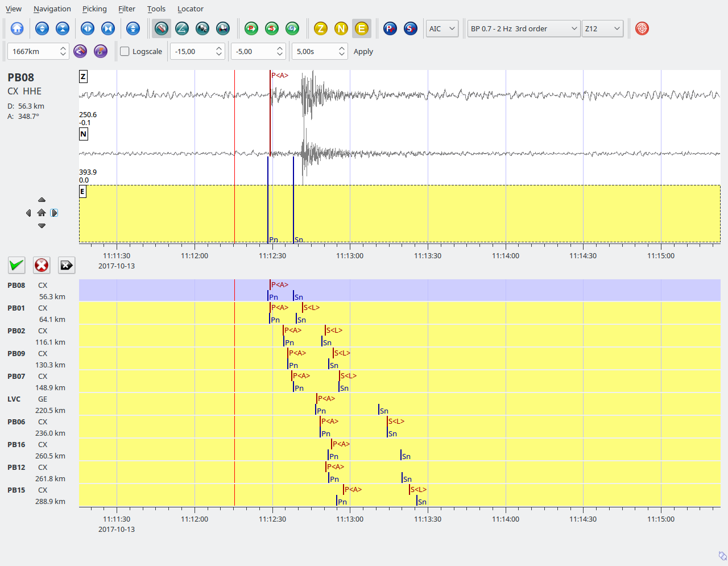
Task: Expand the Z12 rotation dropdown
Action: tap(602, 28)
